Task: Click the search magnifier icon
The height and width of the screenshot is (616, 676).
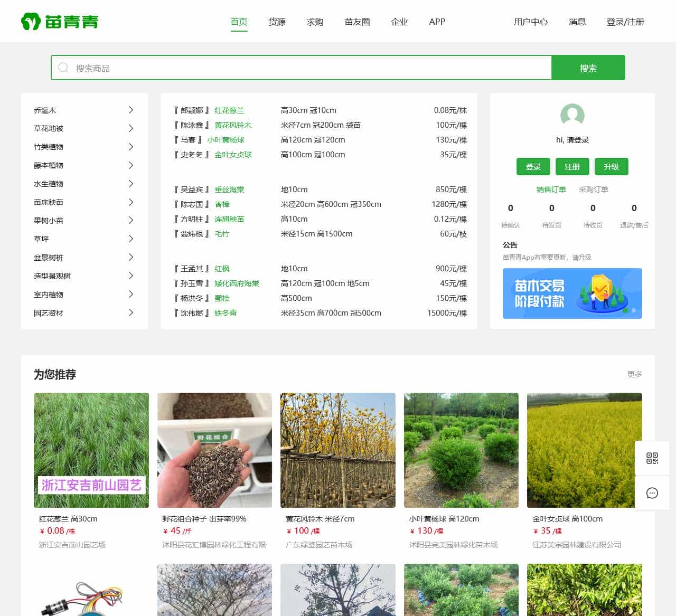Action: (x=63, y=68)
